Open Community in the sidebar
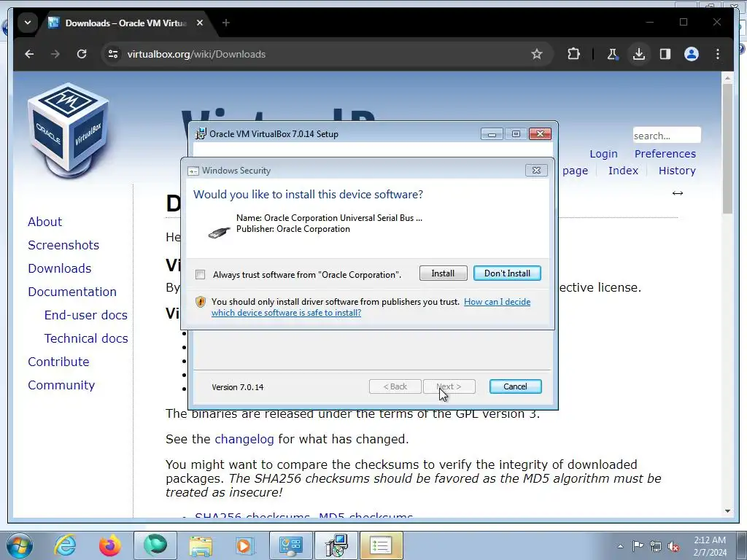747x560 pixels. (x=61, y=385)
